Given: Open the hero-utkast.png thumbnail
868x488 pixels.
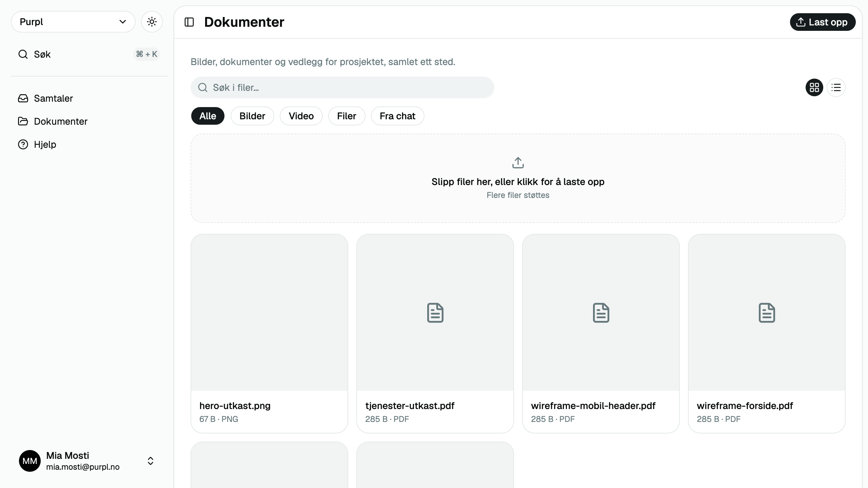Looking at the screenshot, I should click(269, 312).
